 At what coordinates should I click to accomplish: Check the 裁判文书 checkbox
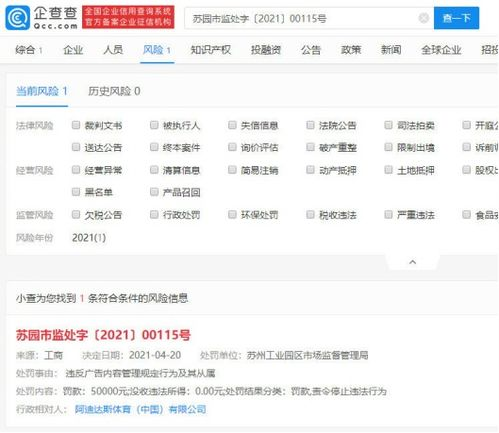76,125
